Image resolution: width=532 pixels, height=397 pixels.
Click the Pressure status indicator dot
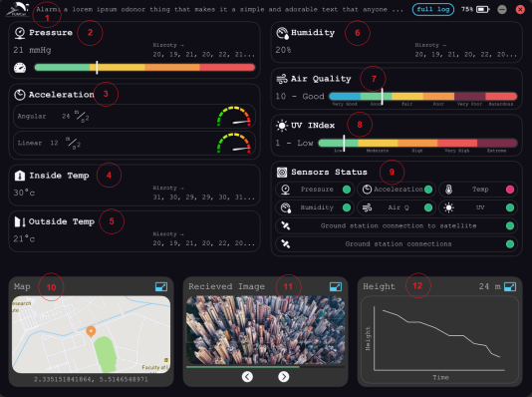tap(347, 190)
